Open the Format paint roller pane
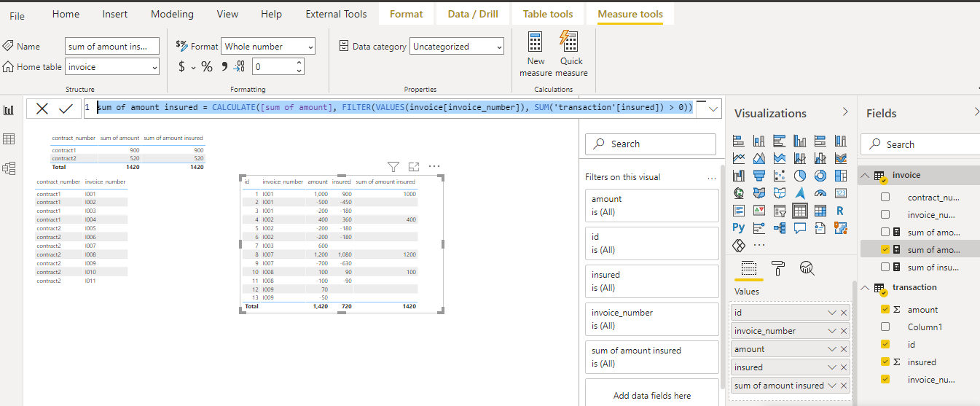This screenshot has width=980, height=406. coord(778,268)
